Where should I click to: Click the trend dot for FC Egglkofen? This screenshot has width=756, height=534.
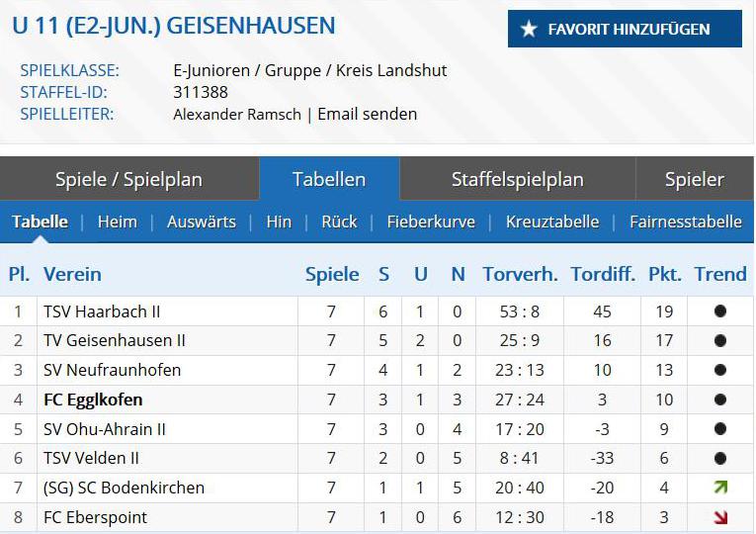[x=720, y=400]
